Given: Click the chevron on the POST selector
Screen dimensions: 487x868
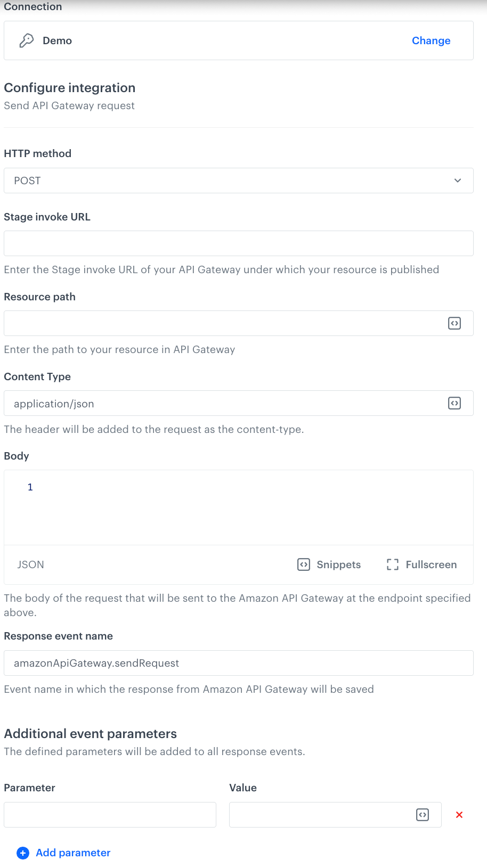Looking at the screenshot, I should (x=457, y=181).
